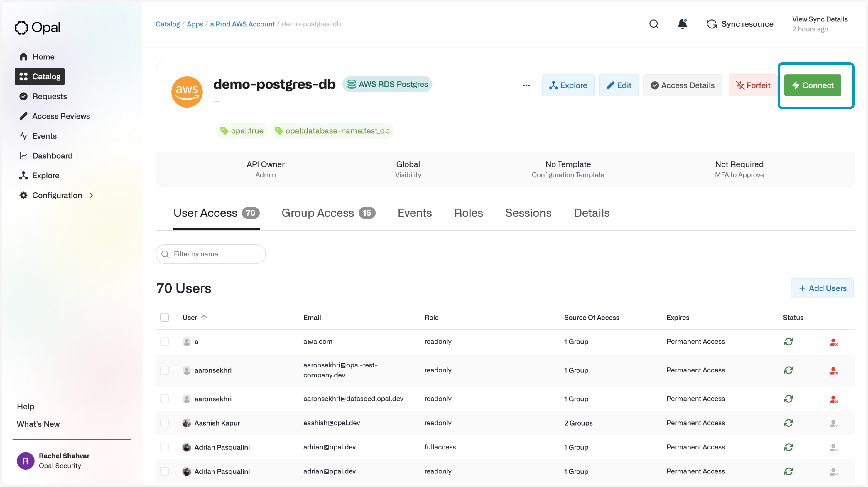This screenshot has height=487, width=868.
Task: Toggle the select-all users checkbox
Action: coord(164,317)
